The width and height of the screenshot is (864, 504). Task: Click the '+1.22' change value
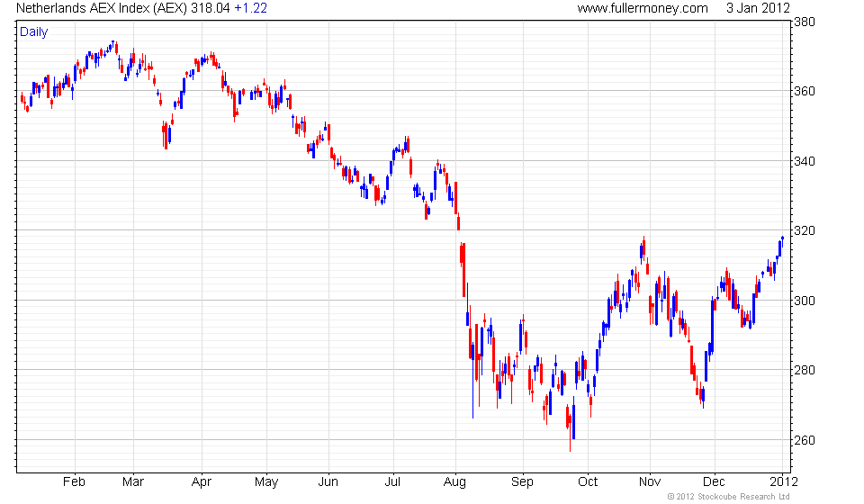pos(251,8)
